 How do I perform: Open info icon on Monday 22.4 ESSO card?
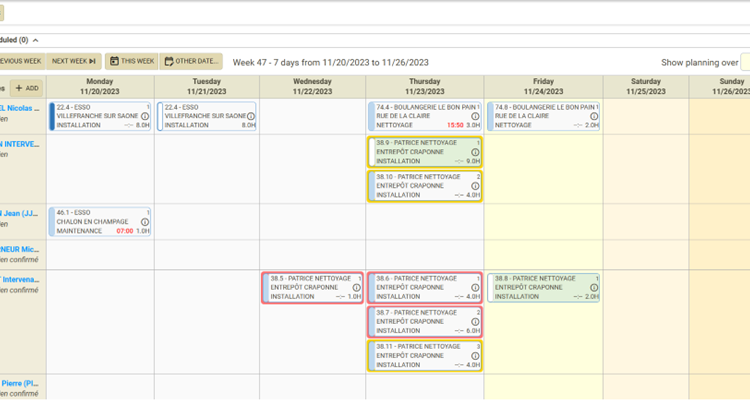145,116
